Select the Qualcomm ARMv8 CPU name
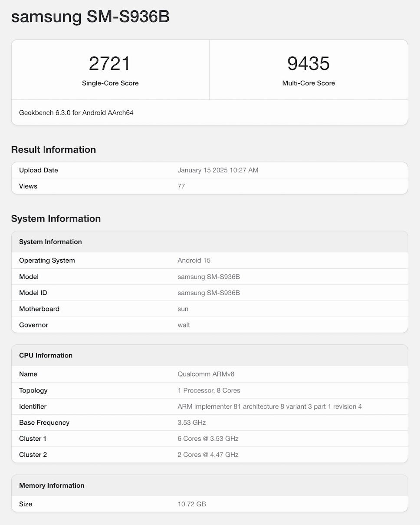The image size is (420, 525). (206, 374)
